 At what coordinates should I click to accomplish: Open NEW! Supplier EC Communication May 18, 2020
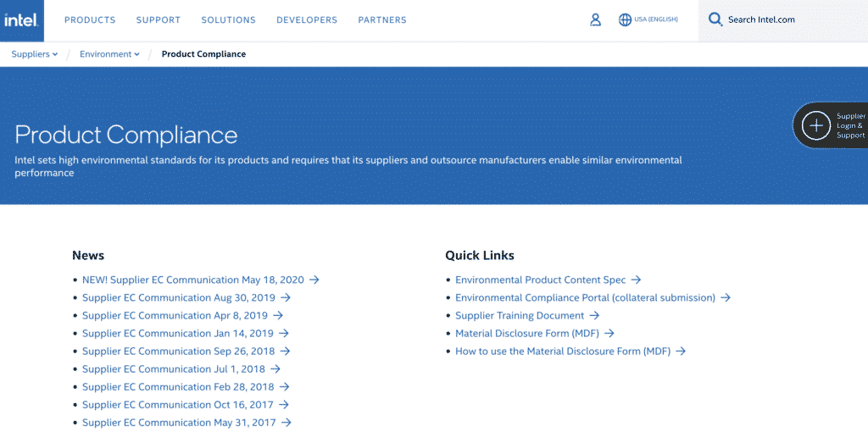(x=193, y=280)
